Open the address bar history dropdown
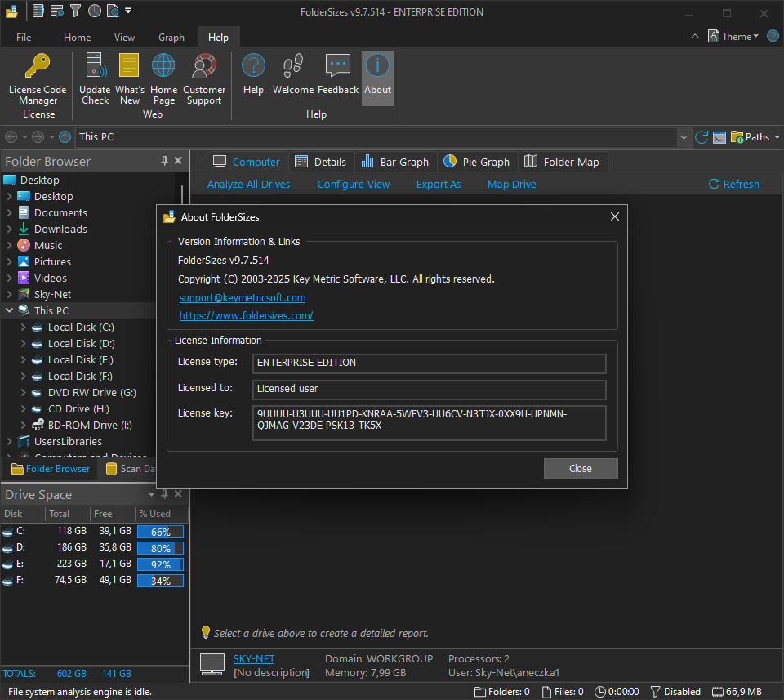 tap(684, 137)
